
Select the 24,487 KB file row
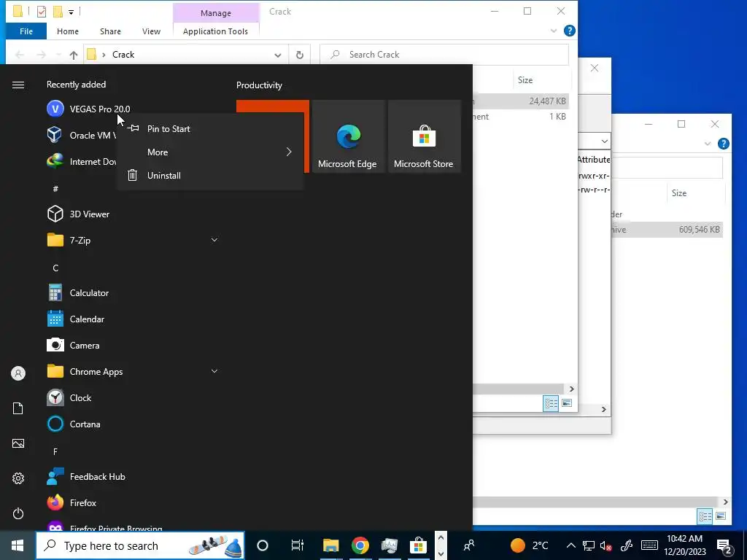coord(521,101)
